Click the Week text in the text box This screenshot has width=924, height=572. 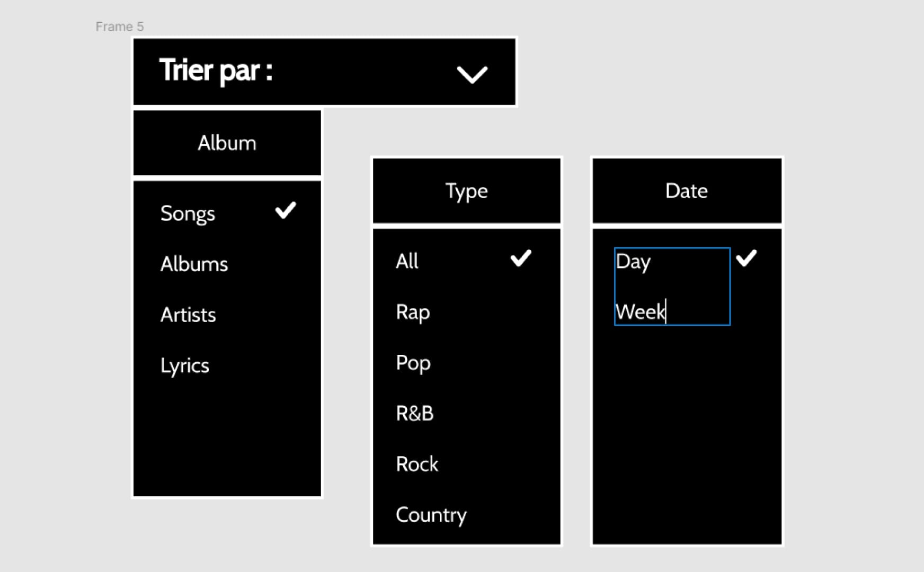tap(641, 312)
